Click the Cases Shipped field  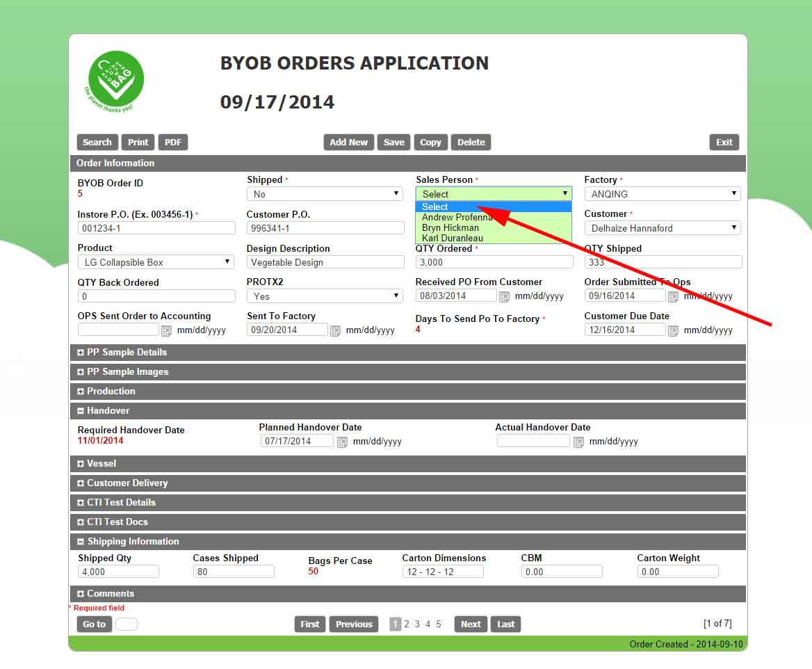(x=234, y=572)
